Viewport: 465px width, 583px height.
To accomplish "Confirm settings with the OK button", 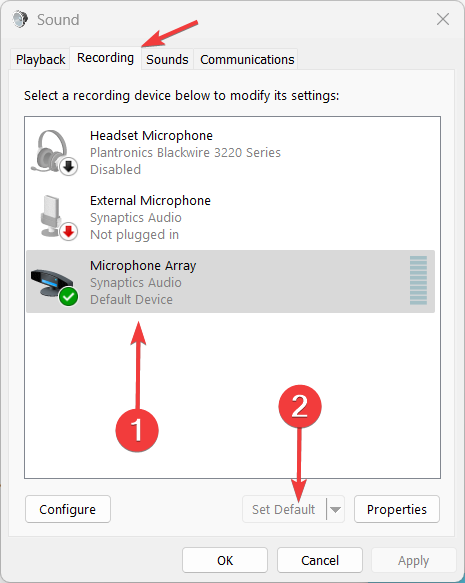I will pos(225,560).
